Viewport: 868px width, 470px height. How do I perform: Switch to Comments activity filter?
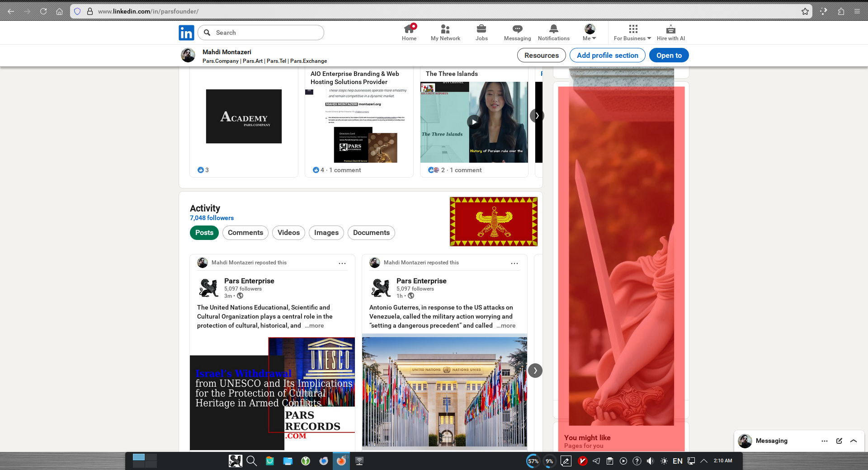pyautogui.click(x=245, y=233)
